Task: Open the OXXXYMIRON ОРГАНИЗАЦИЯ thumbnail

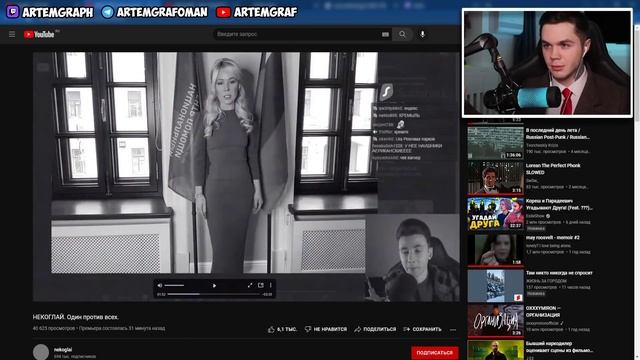Action: 495,320
